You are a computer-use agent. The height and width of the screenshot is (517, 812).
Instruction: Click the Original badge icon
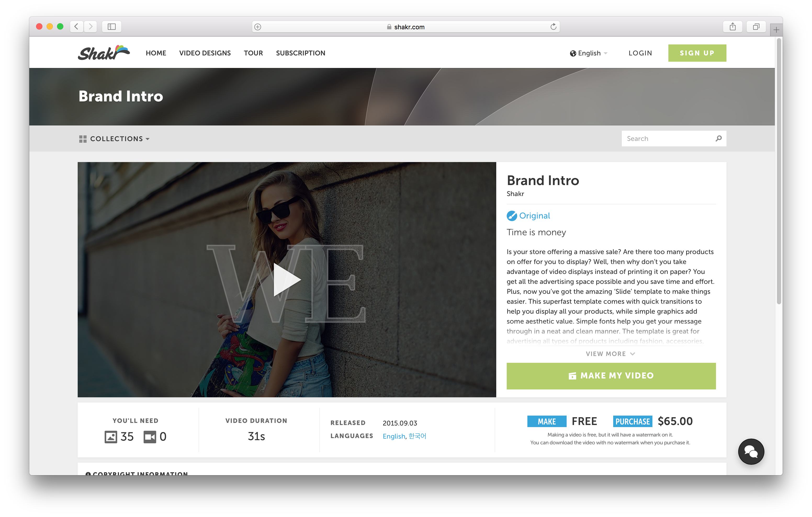click(511, 216)
